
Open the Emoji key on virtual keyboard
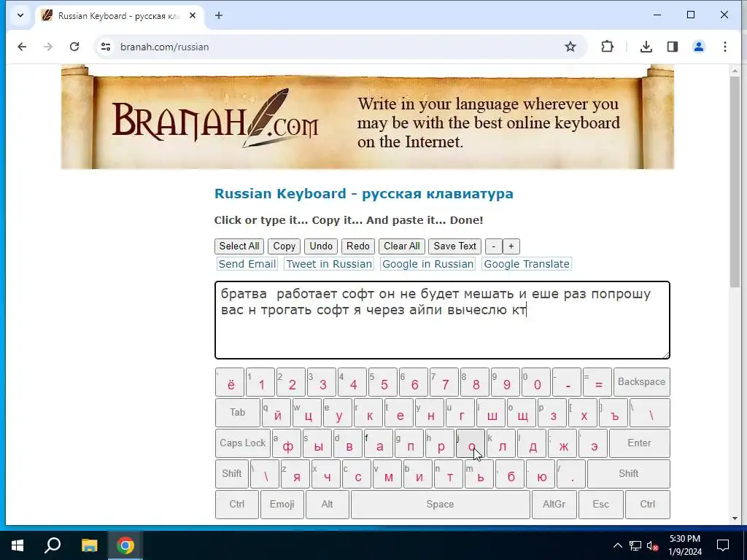point(282,504)
